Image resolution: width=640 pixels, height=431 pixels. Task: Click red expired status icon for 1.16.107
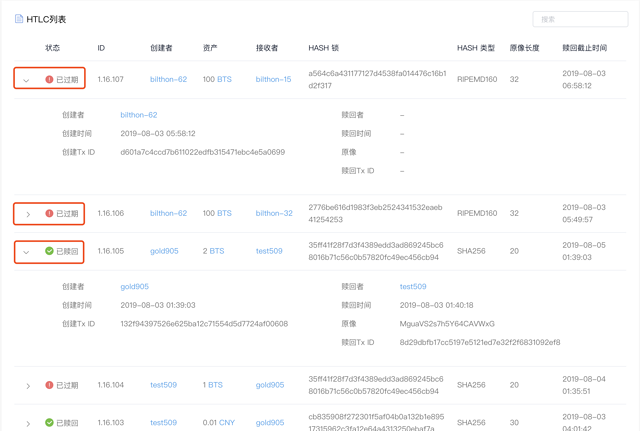[50, 79]
